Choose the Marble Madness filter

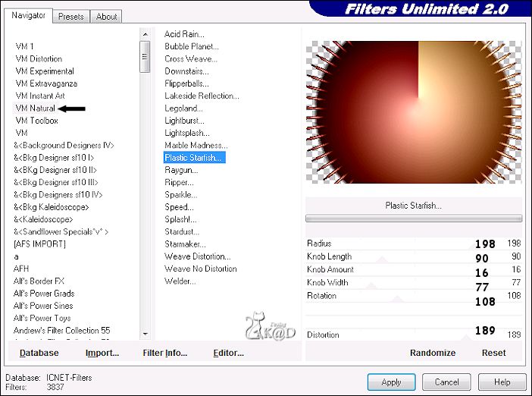coord(196,146)
